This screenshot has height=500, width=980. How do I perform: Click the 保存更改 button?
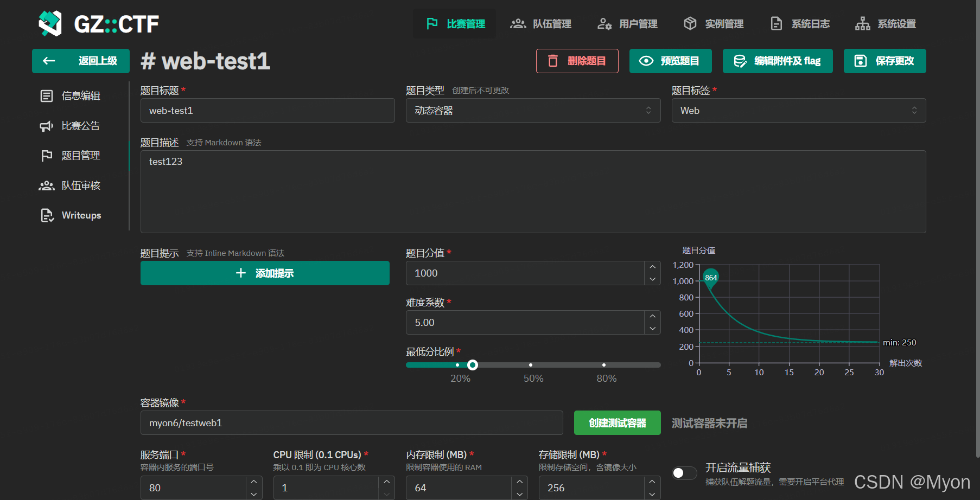[885, 61]
